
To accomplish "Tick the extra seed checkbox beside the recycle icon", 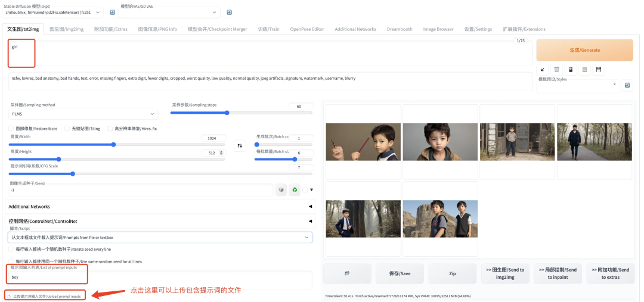I will coord(305,190).
